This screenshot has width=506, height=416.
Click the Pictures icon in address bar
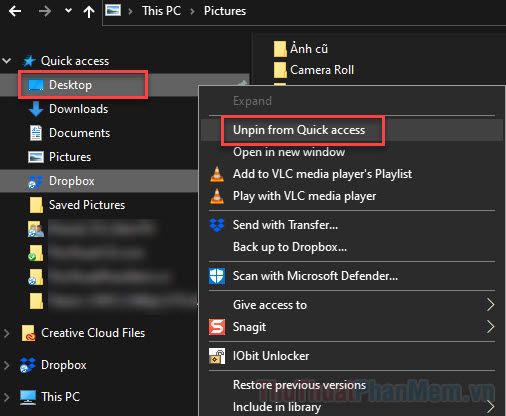click(113, 11)
